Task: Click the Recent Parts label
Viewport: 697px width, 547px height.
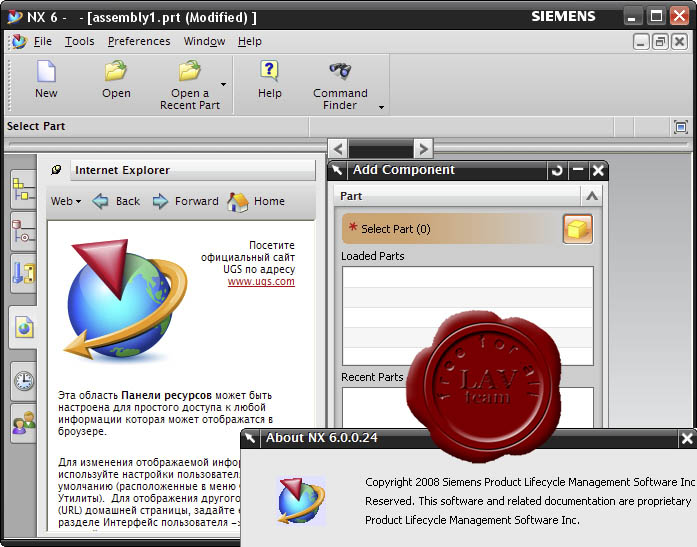Action: (x=372, y=377)
